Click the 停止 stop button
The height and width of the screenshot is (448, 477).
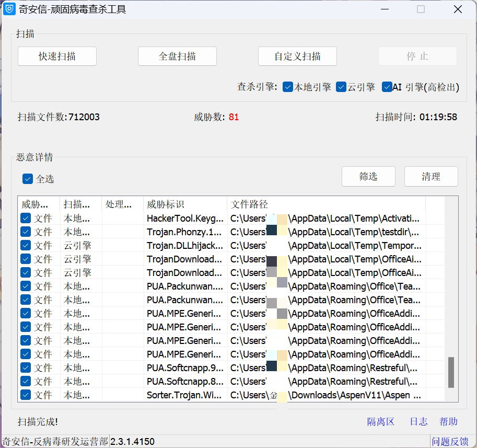click(417, 56)
